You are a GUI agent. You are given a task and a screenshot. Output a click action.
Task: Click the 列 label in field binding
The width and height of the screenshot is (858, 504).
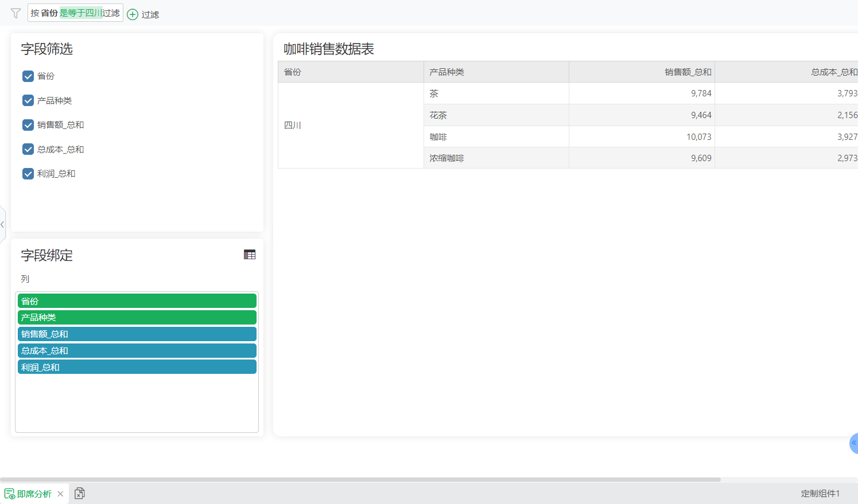tap(25, 279)
